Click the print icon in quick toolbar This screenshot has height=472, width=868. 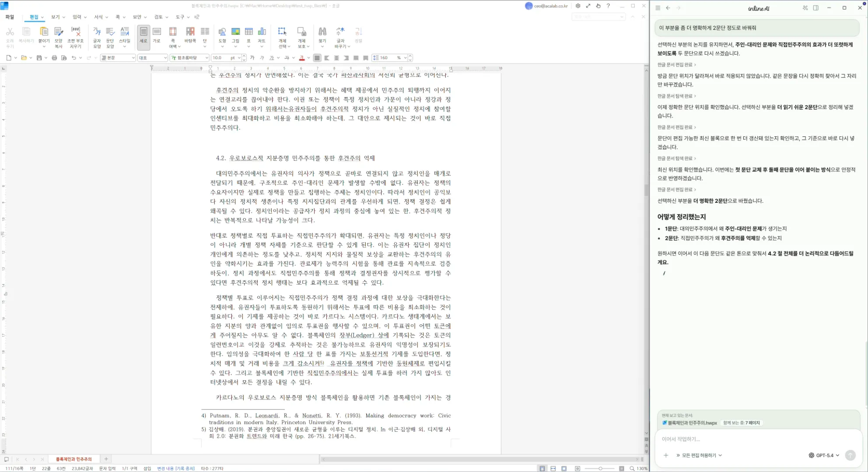click(x=54, y=58)
